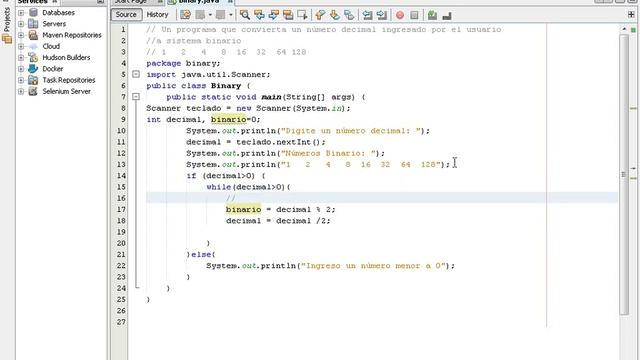Click the editor vertical scrollbar thumb
640x360 pixels.
pyautogui.click(x=623, y=174)
